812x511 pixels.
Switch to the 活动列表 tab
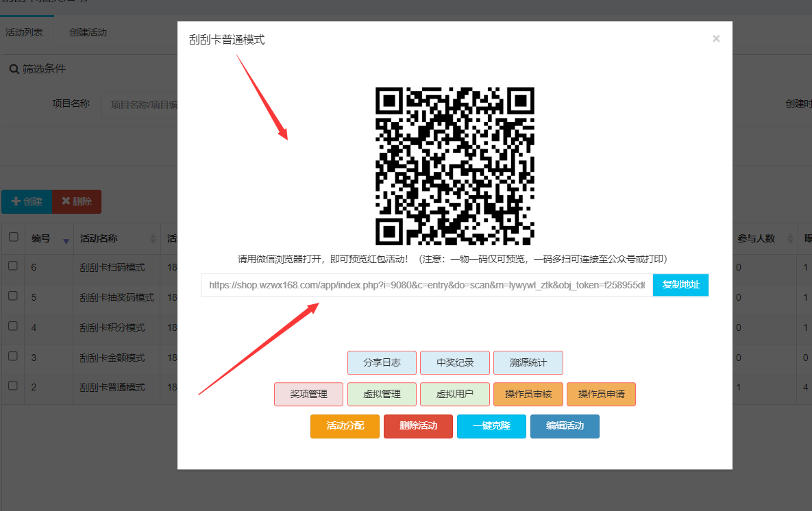point(25,33)
